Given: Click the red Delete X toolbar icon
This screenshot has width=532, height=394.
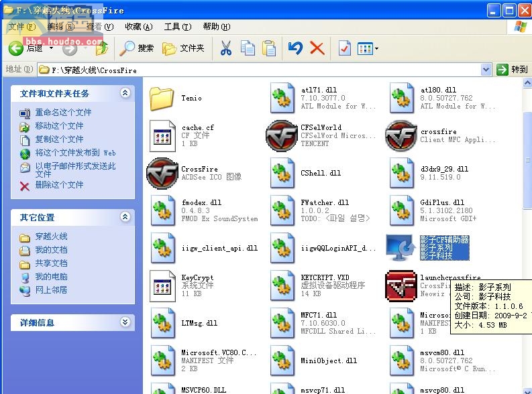Looking at the screenshot, I should click(x=317, y=48).
